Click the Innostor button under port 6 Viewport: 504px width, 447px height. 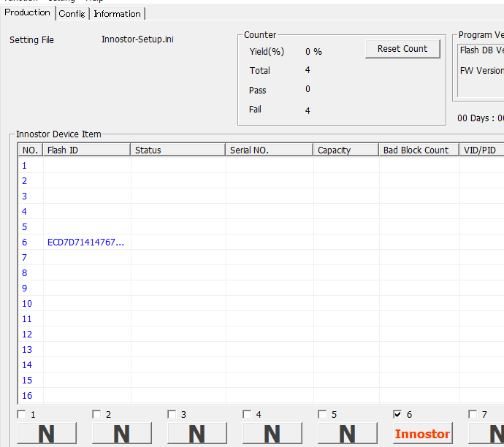[423, 434]
